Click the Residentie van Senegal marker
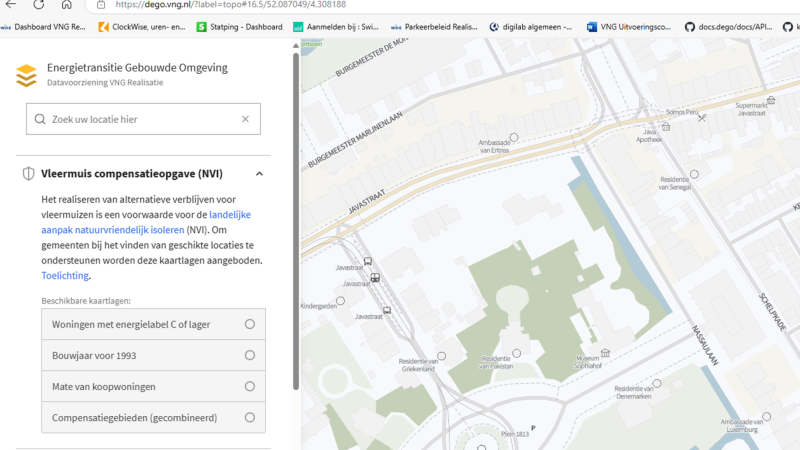The width and height of the screenshot is (800, 450). (694, 174)
